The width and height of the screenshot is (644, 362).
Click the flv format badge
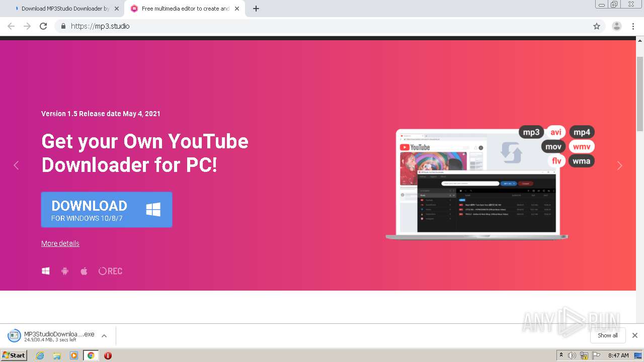pyautogui.click(x=556, y=161)
